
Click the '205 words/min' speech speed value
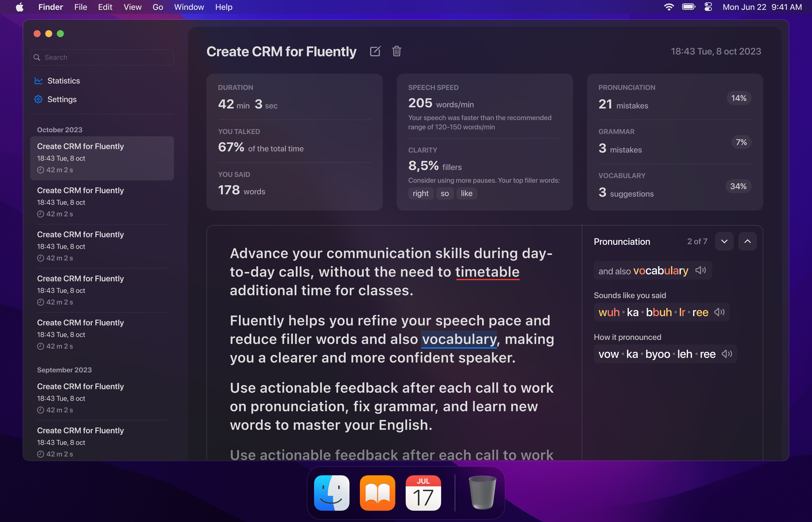441,103
